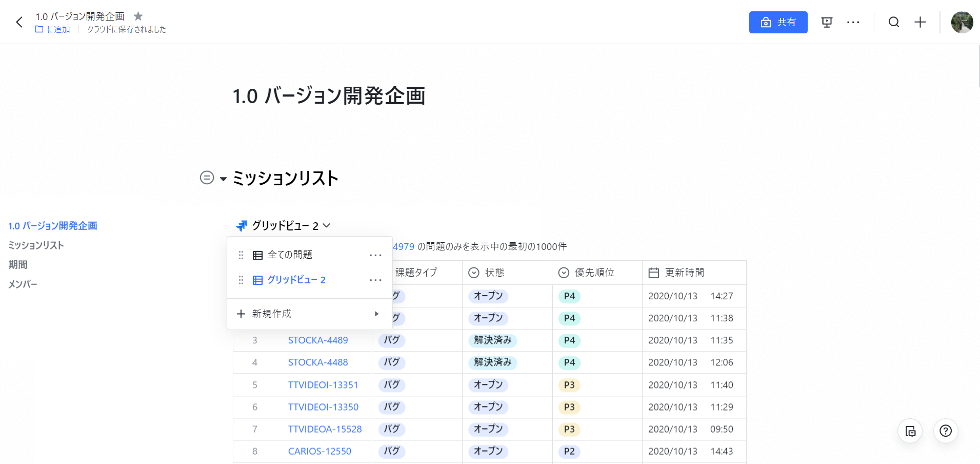Click the 共有 share button
Image resolution: width=980 pixels, height=464 pixels.
click(x=778, y=22)
